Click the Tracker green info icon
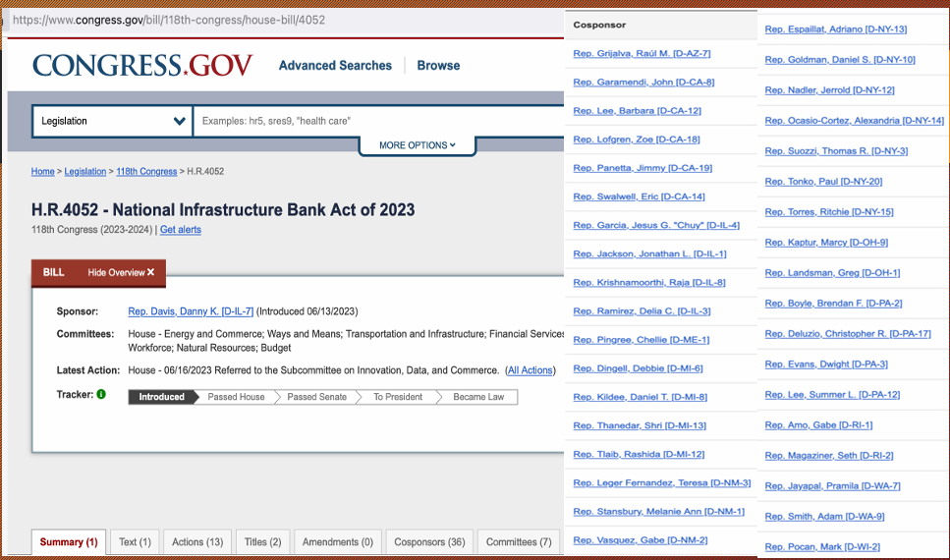This screenshot has width=950, height=560. tap(101, 395)
